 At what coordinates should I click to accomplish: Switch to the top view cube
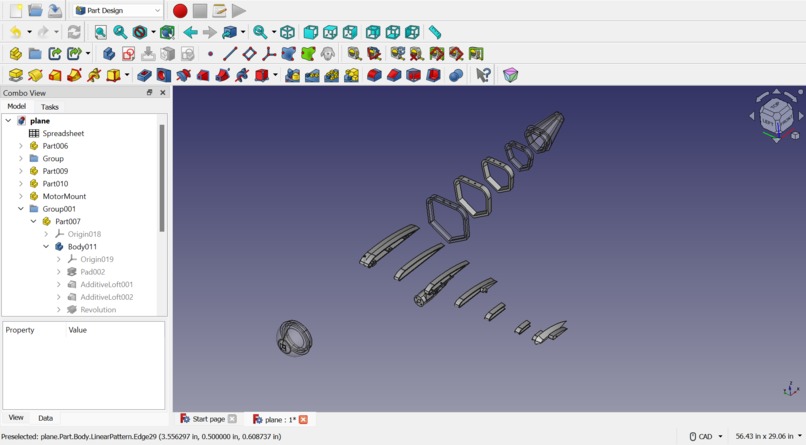[x=330, y=32]
